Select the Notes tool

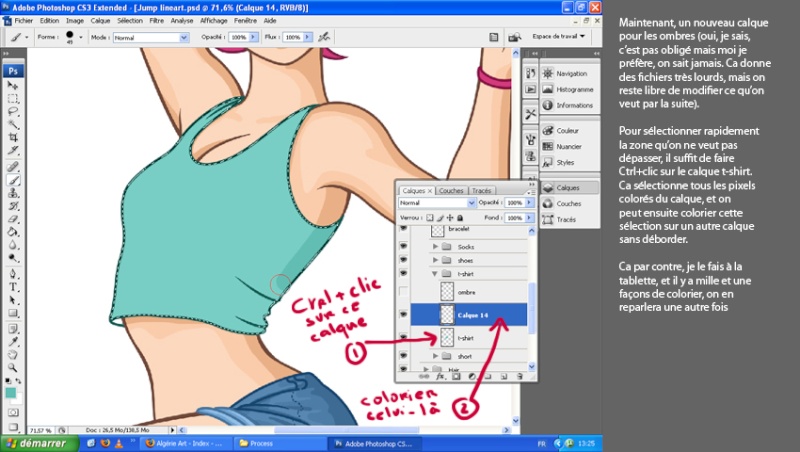[x=13, y=329]
